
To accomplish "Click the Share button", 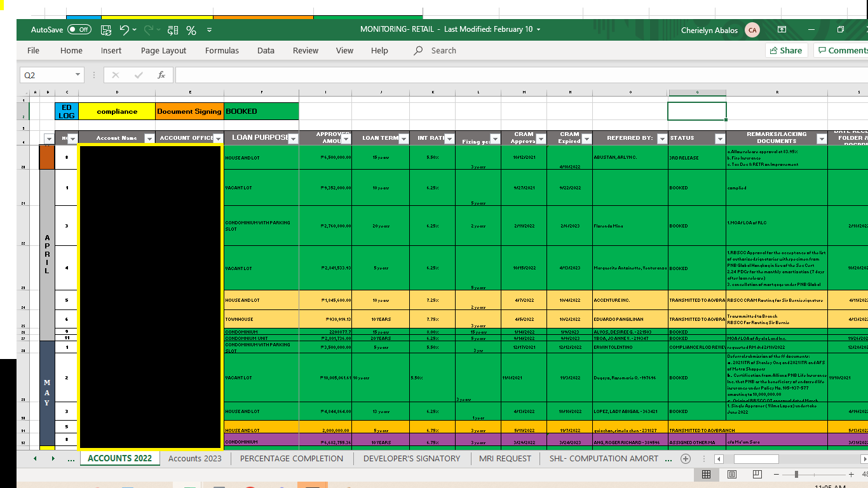I will 786,50.
